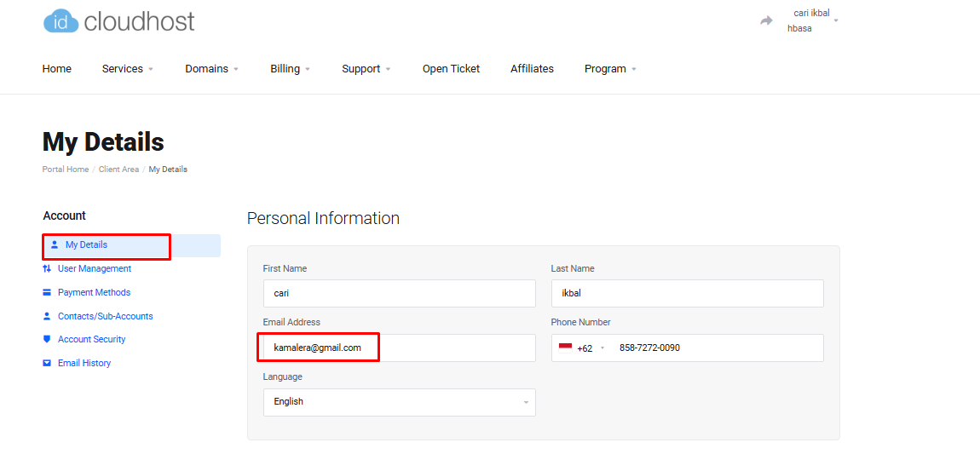Click the Last Name field label
This screenshot has width=980, height=454.
click(573, 268)
